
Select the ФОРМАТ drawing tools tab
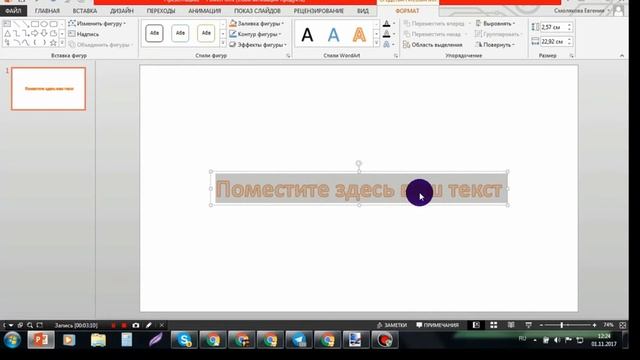[x=407, y=11]
